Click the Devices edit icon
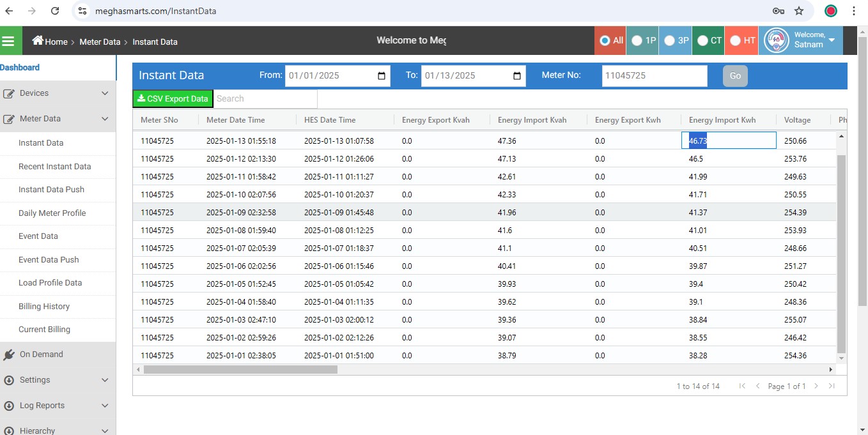 pyautogui.click(x=9, y=93)
